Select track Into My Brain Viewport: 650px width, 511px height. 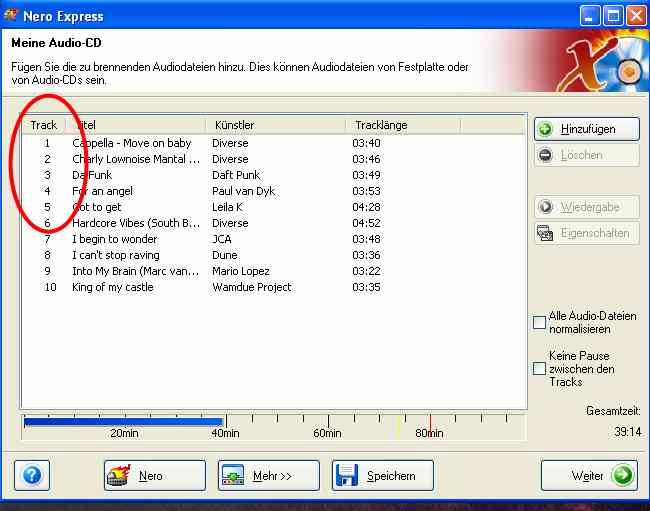(x=136, y=271)
